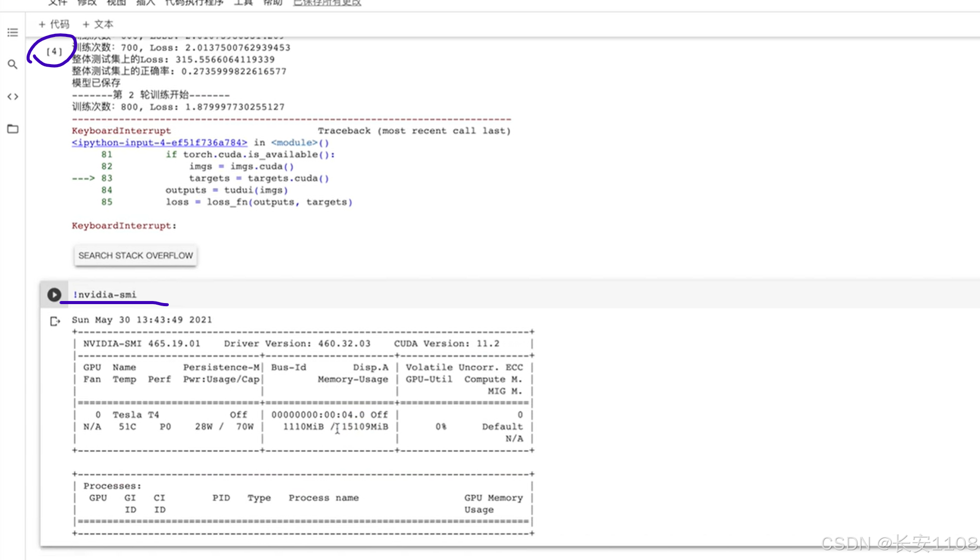Open the table of contents sidebar icon
Image resolution: width=980 pixels, height=560 pixels.
[x=13, y=33]
